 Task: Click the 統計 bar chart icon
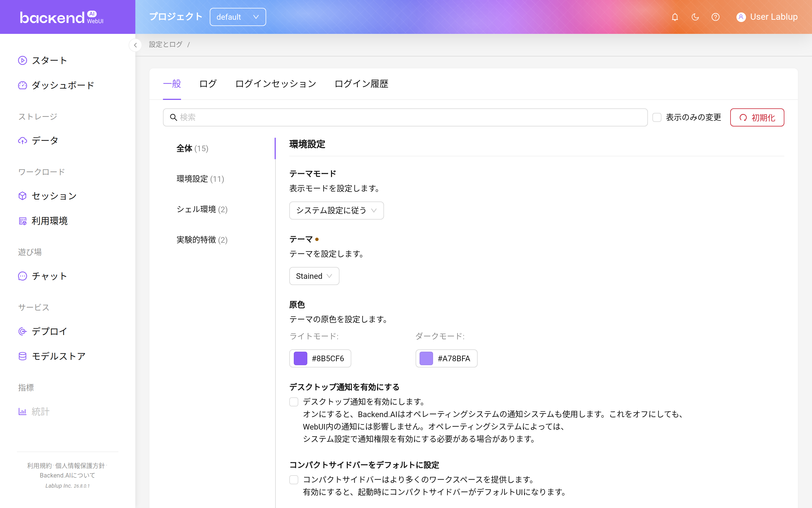click(23, 411)
